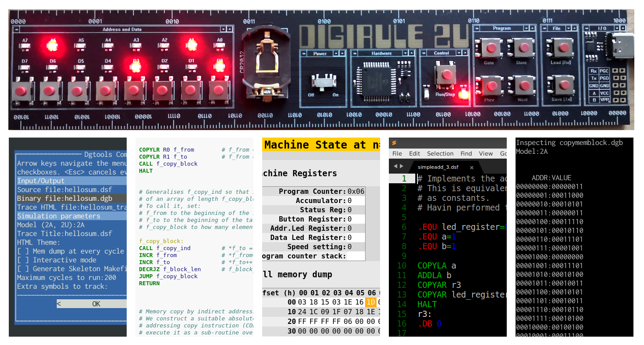This screenshot has height=345, width=644.
Task: Click the Extra symbols to track field
Action: point(72,287)
